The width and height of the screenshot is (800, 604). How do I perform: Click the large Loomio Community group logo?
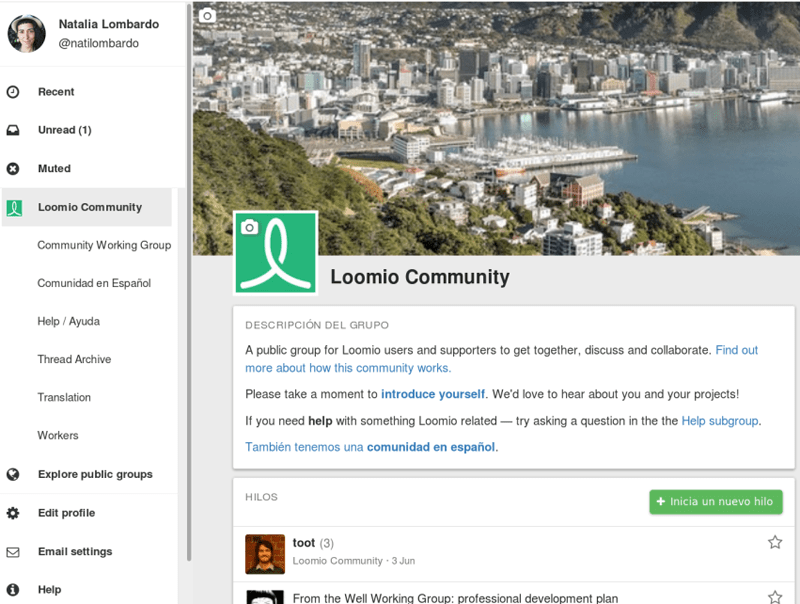pyautogui.click(x=276, y=253)
